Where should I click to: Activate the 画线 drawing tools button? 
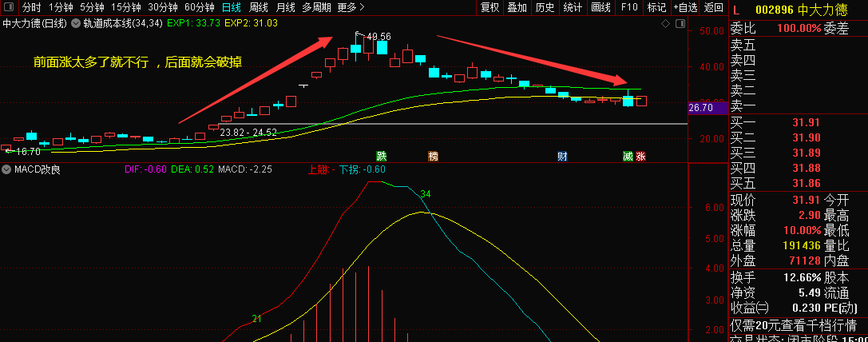click(600, 7)
